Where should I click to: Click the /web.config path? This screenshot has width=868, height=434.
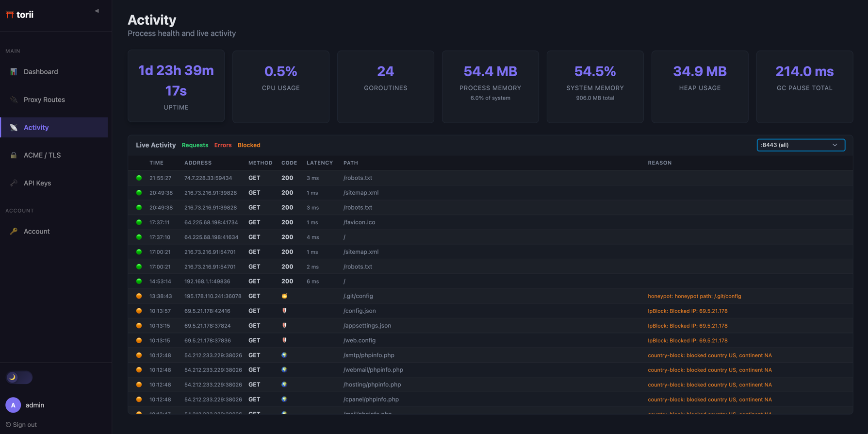pyautogui.click(x=360, y=340)
